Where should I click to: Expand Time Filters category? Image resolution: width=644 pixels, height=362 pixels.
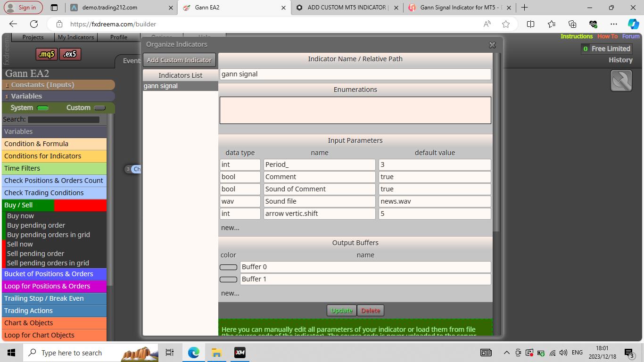point(54,168)
